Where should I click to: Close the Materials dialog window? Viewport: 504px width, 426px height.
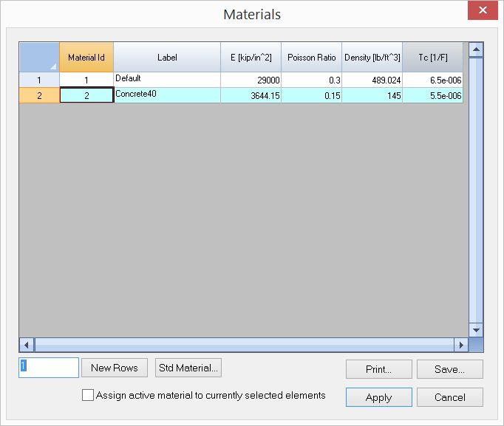point(483,10)
